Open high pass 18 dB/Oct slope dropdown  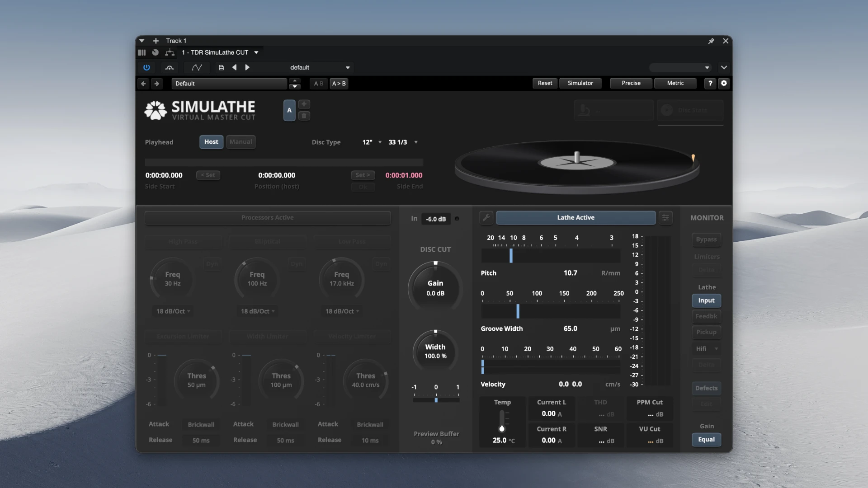(173, 311)
